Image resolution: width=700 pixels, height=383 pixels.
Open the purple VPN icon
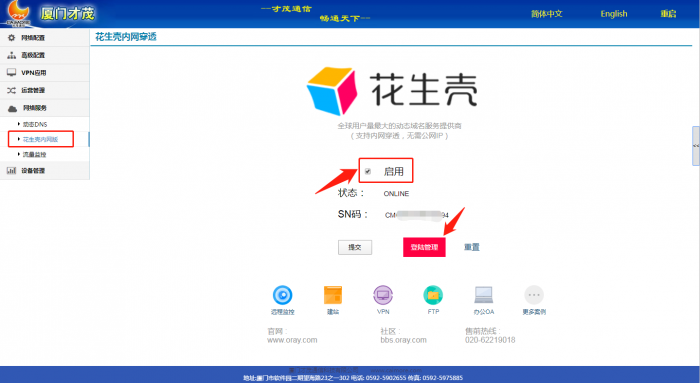[383, 295]
